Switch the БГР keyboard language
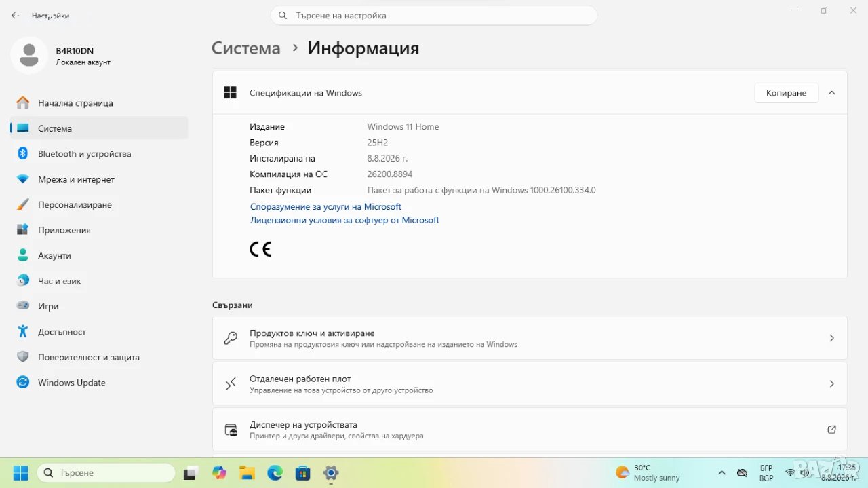The height and width of the screenshot is (488, 868). pos(766,473)
